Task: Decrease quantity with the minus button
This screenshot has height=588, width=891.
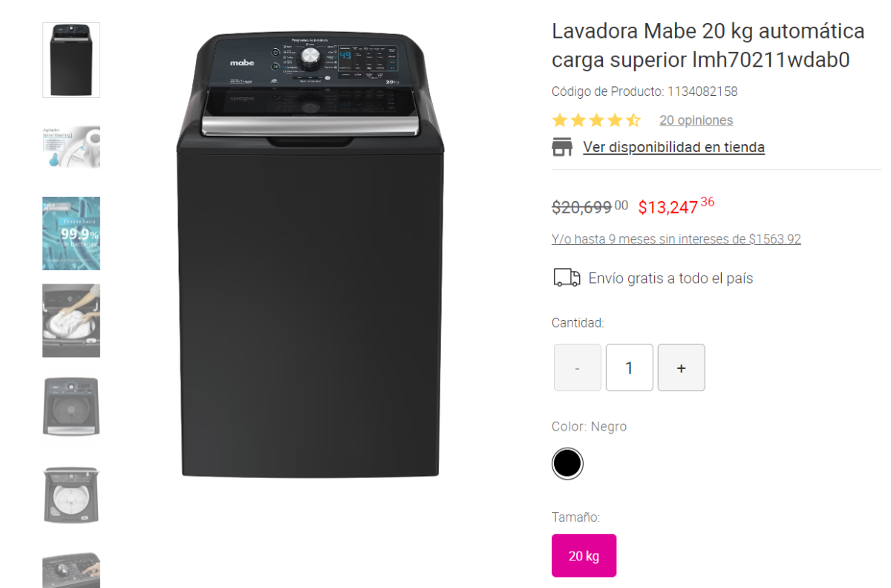Action: 578,367
